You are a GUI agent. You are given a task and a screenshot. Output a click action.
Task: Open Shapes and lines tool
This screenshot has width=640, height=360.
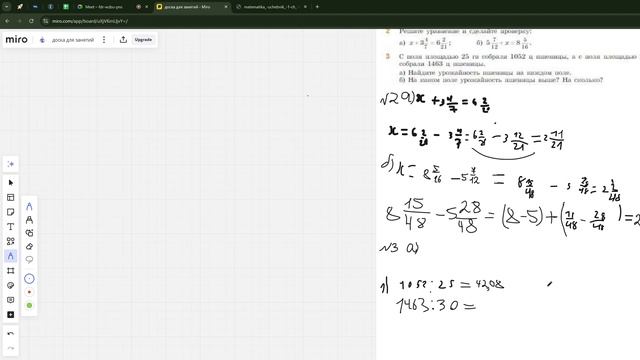click(x=11, y=241)
